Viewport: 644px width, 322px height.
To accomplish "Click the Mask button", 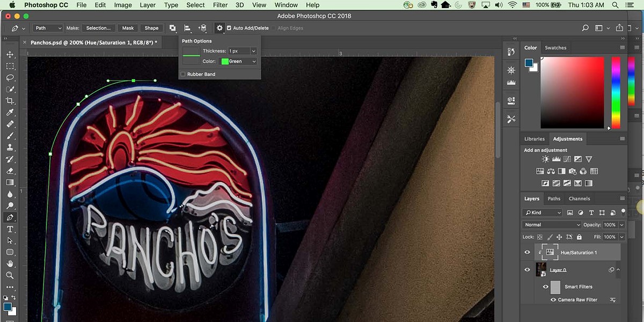I will [x=128, y=28].
